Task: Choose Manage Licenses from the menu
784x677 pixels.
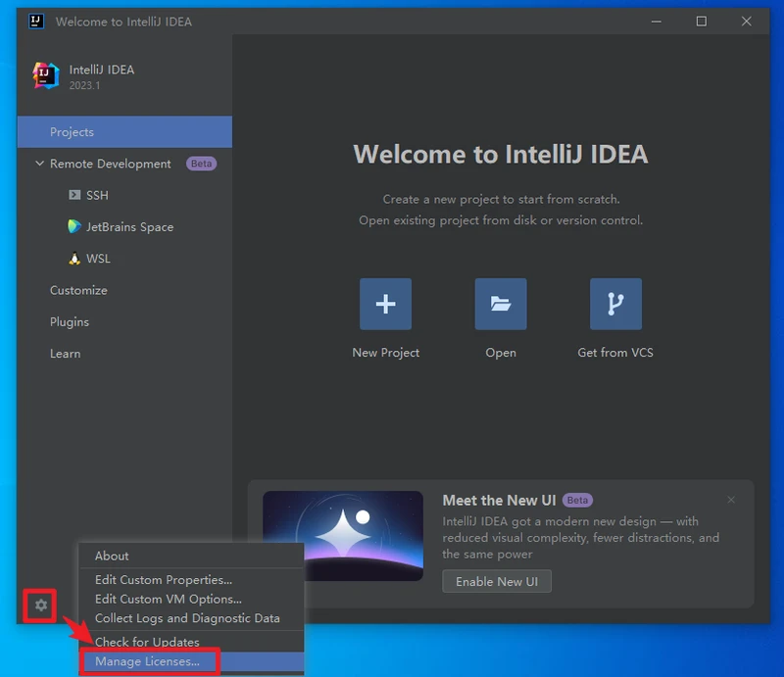Action: [x=147, y=662]
